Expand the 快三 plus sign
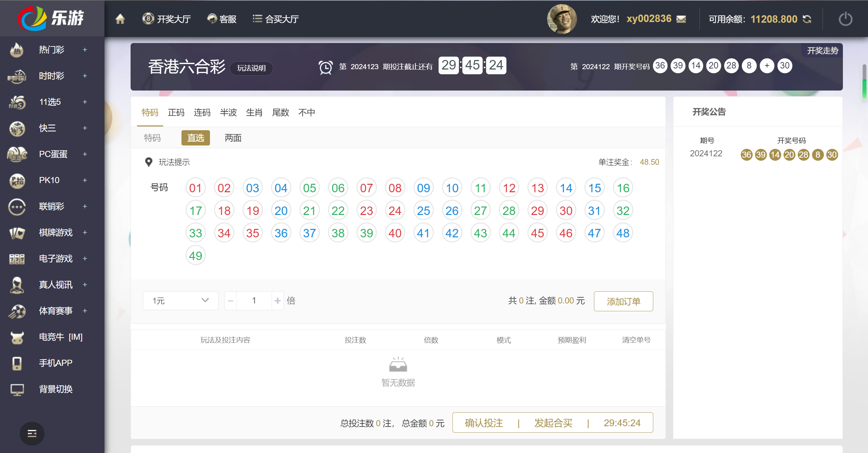The image size is (868, 453). pos(85,128)
